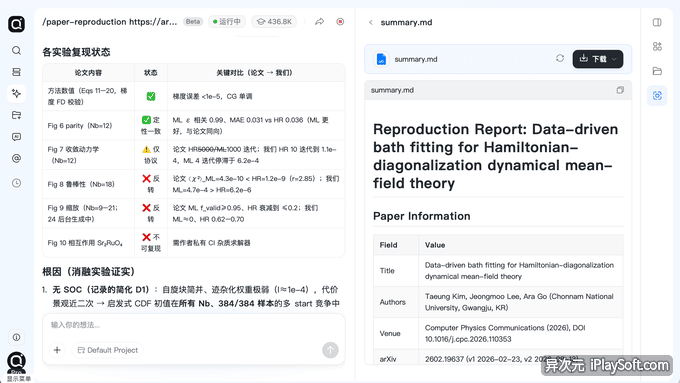Click the 运行中 running status badge
The width and height of the screenshot is (680, 383).
point(227,22)
